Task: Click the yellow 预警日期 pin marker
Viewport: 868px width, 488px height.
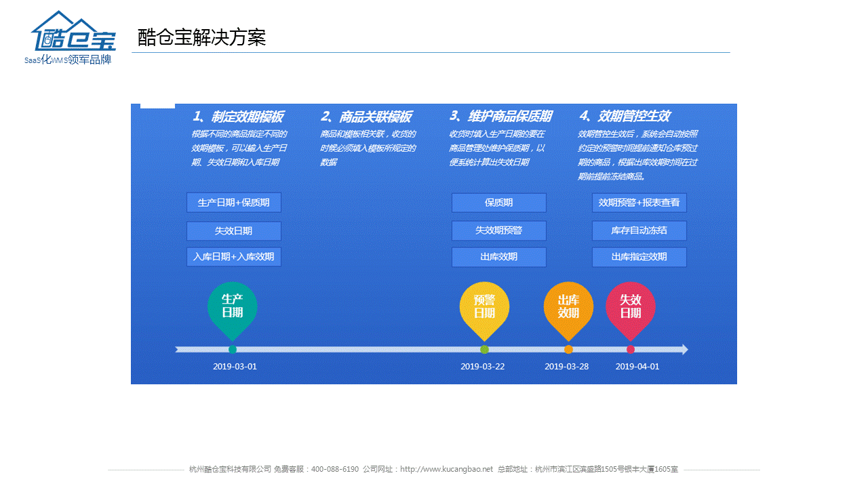Action: [484, 306]
